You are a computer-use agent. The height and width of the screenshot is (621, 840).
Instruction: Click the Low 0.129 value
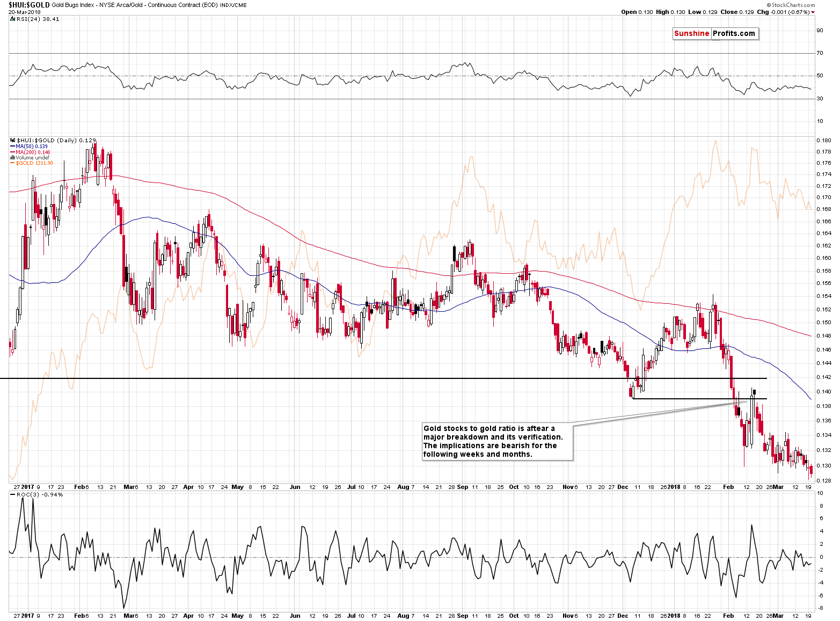click(x=703, y=12)
